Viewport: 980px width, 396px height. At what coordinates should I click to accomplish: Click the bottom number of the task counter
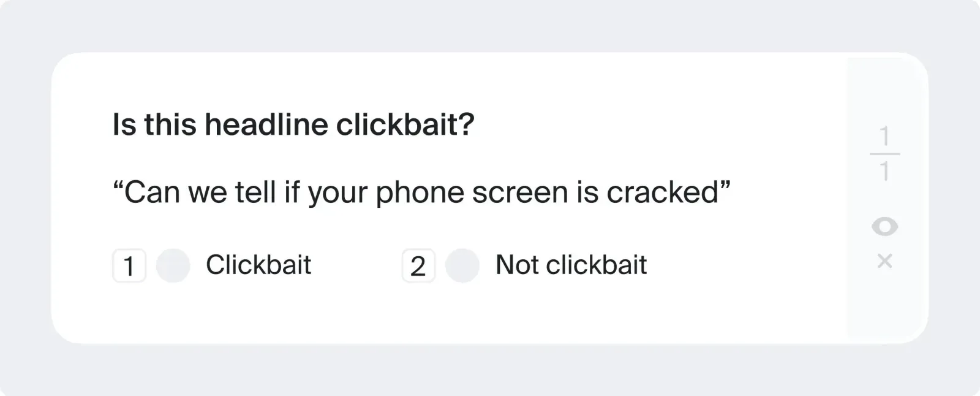(884, 172)
